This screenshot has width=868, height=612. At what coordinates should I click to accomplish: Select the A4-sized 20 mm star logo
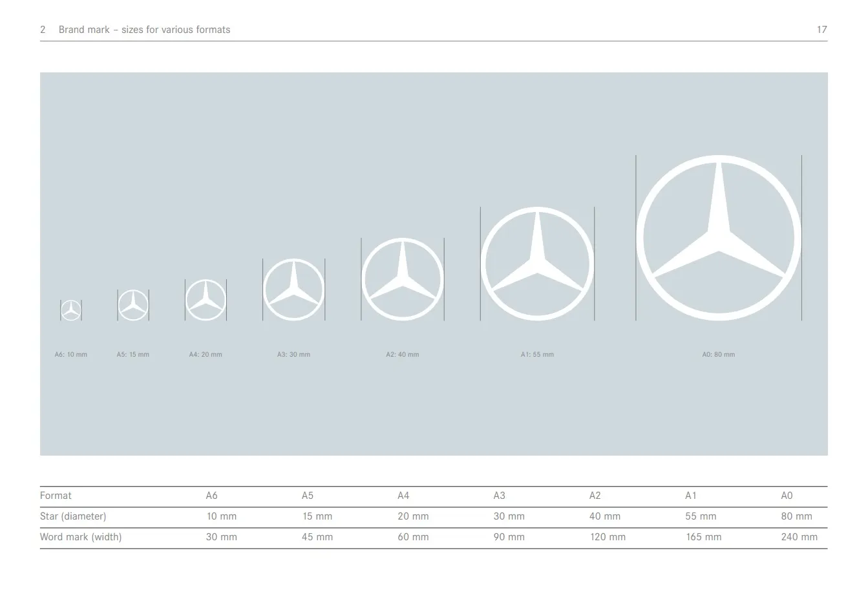click(x=206, y=300)
